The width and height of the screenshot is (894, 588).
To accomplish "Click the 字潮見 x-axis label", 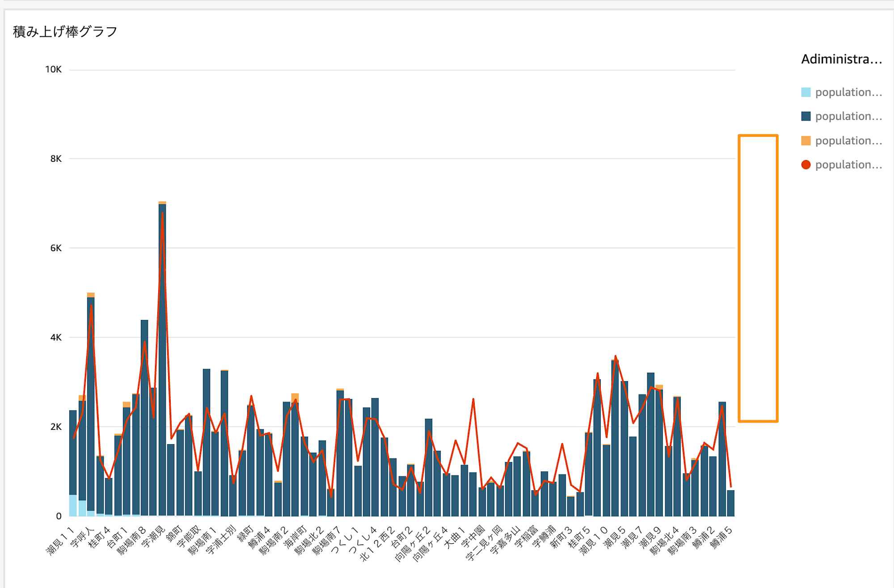I will pyautogui.click(x=153, y=537).
